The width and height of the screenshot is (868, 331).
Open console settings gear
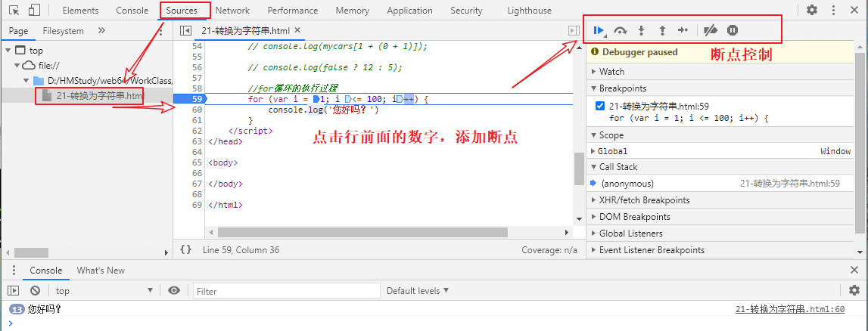tap(854, 291)
